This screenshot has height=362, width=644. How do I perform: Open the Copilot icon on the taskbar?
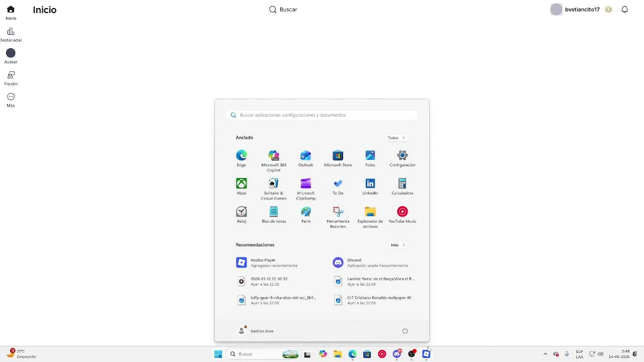[323, 354]
